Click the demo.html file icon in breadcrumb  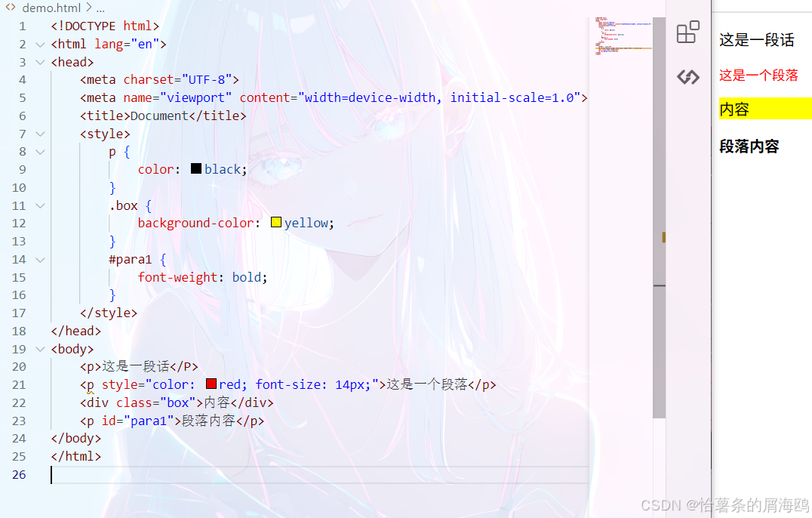click(11, 8)
